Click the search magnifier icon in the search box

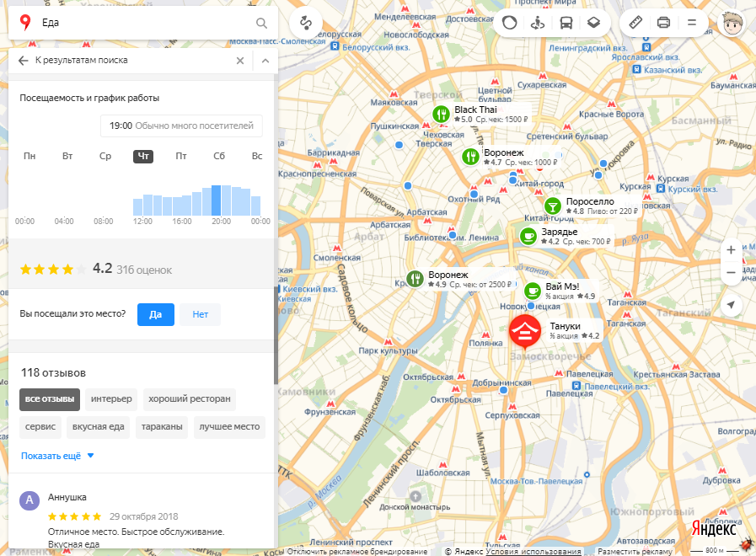[261, 23]
